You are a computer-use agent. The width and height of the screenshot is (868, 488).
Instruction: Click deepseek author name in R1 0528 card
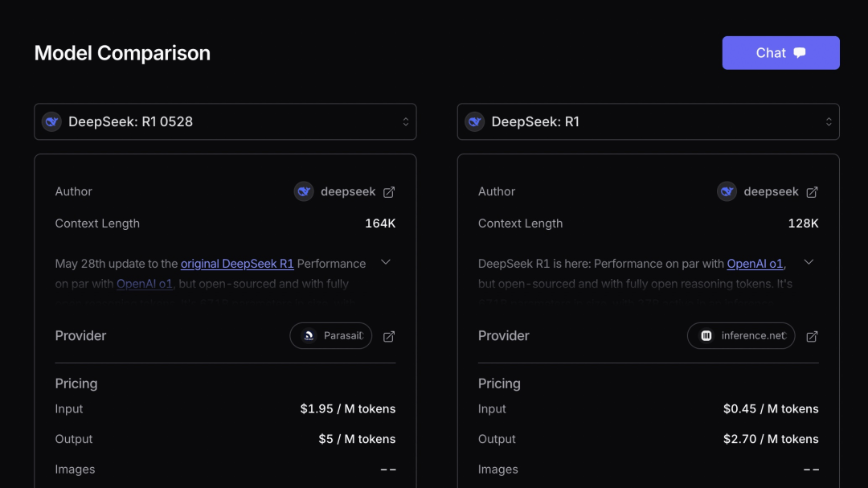click(348, 192)
